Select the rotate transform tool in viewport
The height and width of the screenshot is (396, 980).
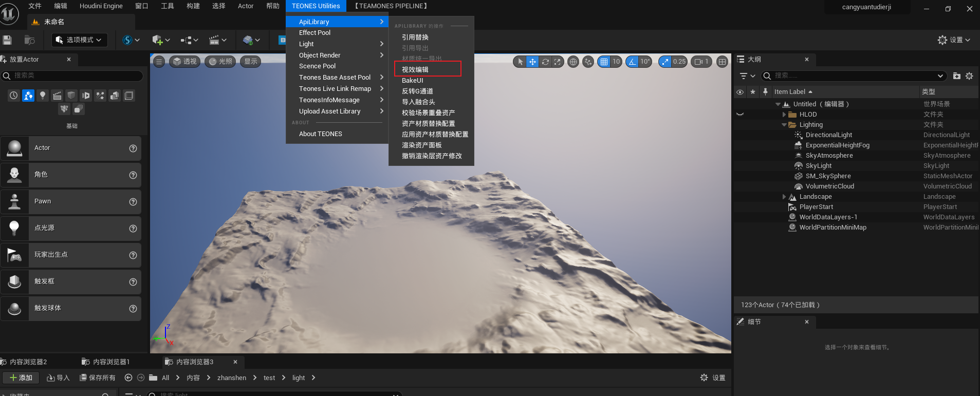point(545,62)
